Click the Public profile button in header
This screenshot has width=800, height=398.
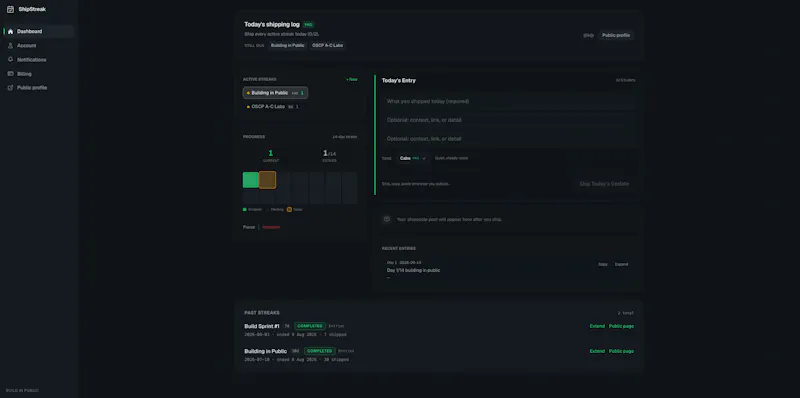coord(616,35)
